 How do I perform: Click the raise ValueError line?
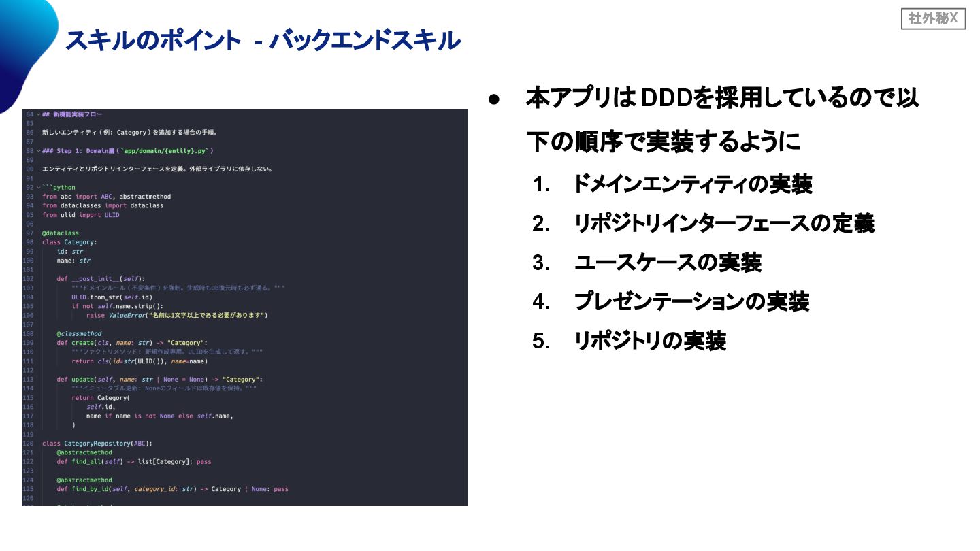pyautogui.click(x=177, y=316)
